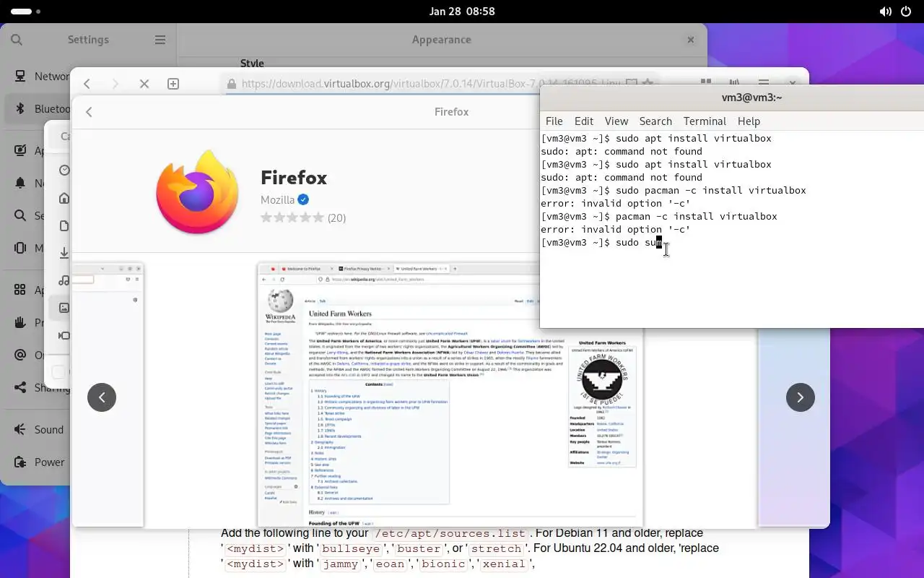Click the Applications grid icon in Settings
The height and width of the screenshot is (578, 924).
[20, 290]
